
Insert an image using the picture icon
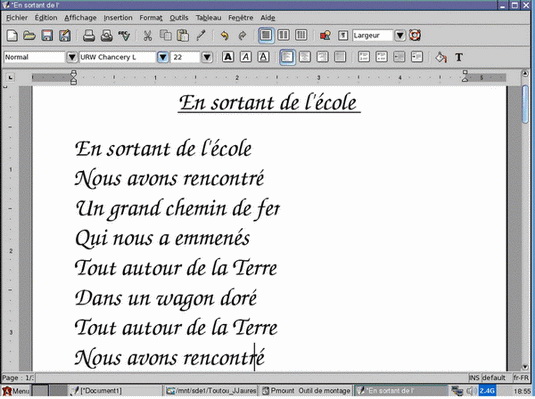point(325,35)
